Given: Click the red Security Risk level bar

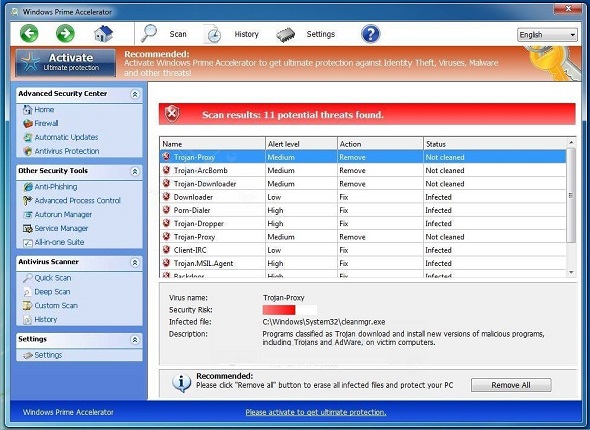Looking at the screenshot, I should 279,310.
